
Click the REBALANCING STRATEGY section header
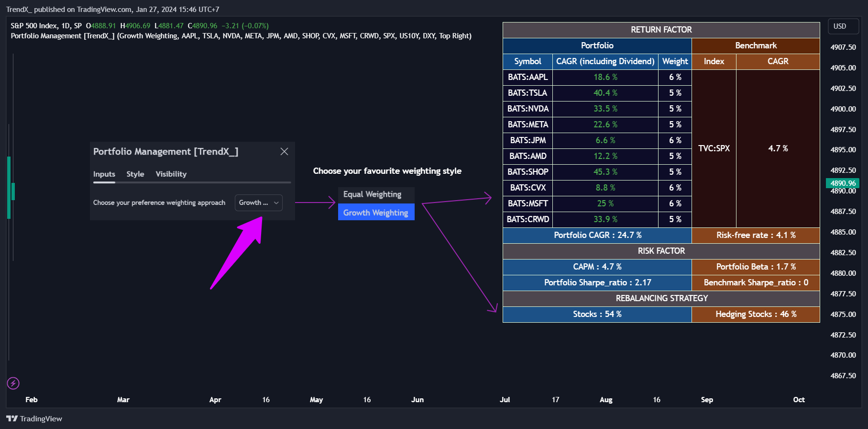[x=661, y=298]
